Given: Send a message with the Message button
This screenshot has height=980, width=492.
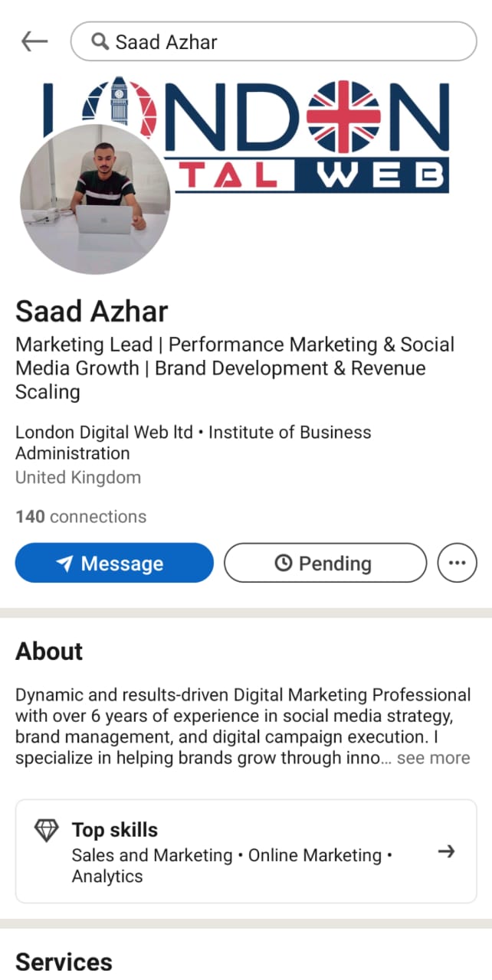Looking at the screenshot, I should pyautogui.click(x=114, y=563).
